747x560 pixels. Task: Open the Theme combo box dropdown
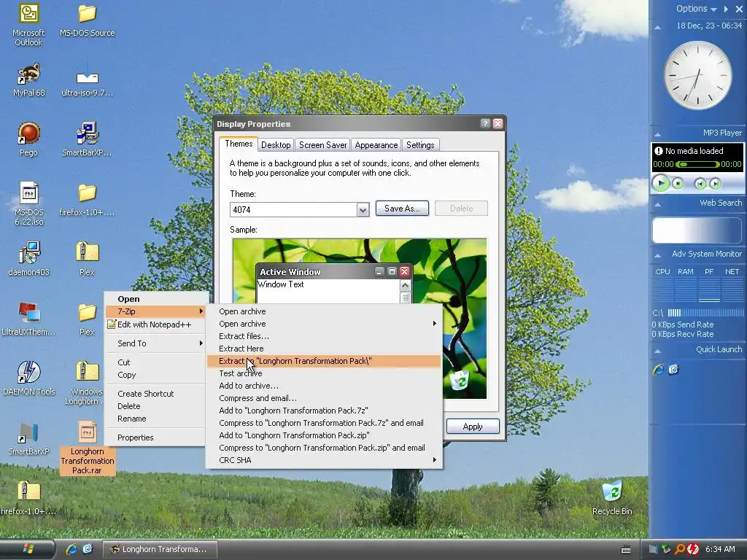pyautogui.click(x=363, y=209)
